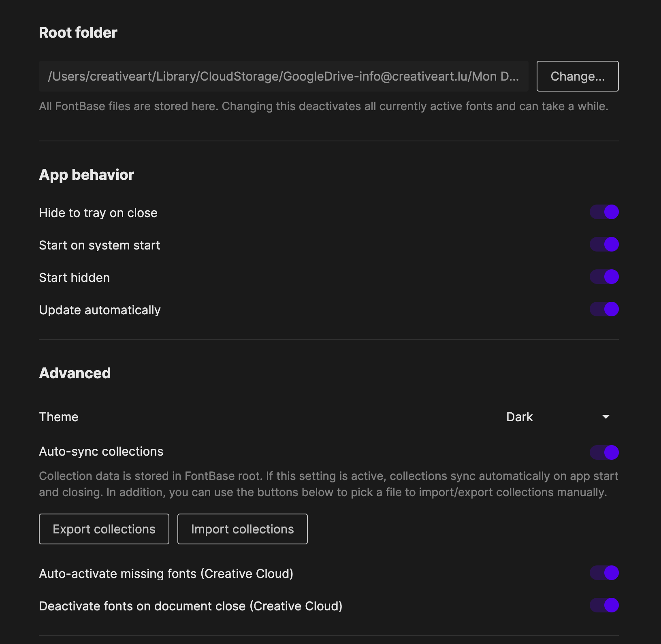
Task: Turn off the Start hidden switch
Action: tap(604, 277)
